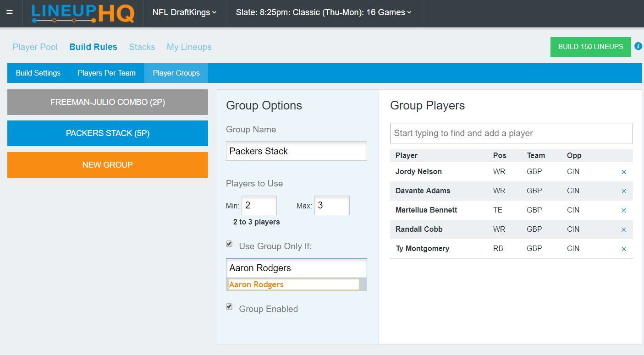
Task: Click the Opp column header
Action: 574,155
